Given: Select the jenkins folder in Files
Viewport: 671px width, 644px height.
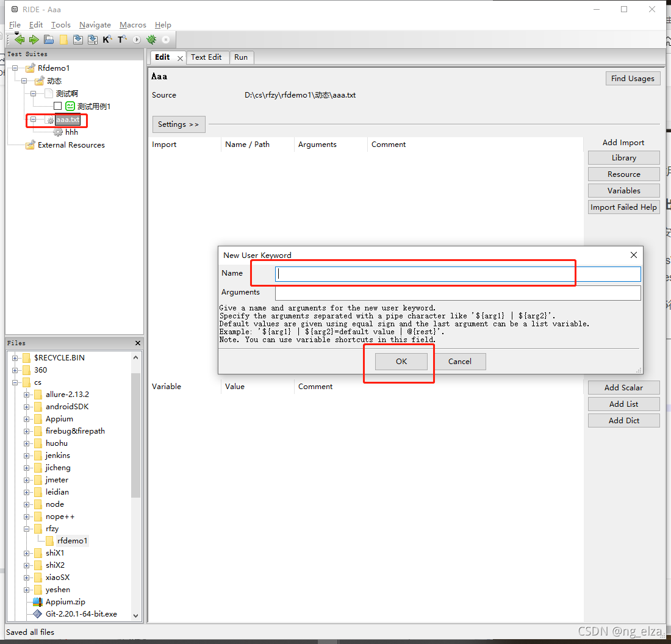Looking at the screenshot, I should [58, 456].
